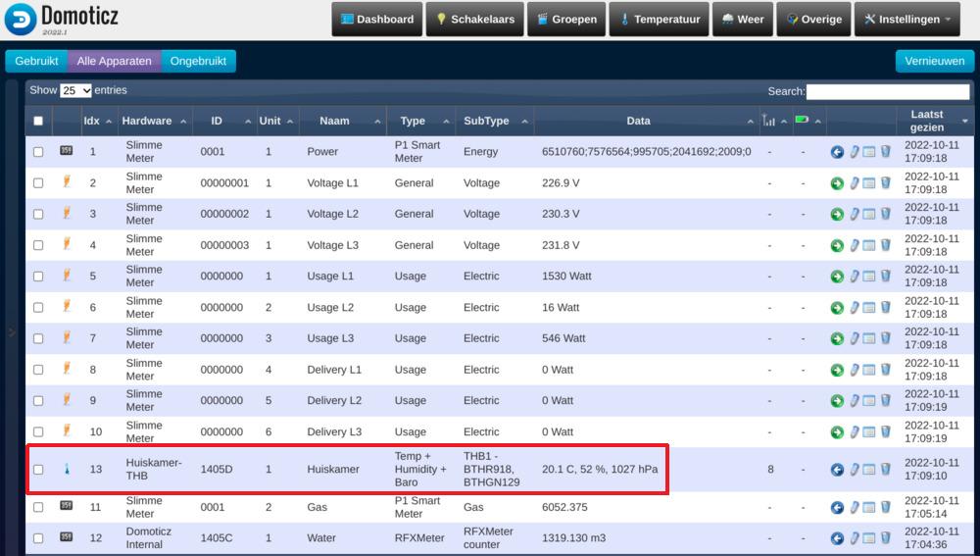
Task: Click blue arrow icon in Gas row
Action: [837, 507]
